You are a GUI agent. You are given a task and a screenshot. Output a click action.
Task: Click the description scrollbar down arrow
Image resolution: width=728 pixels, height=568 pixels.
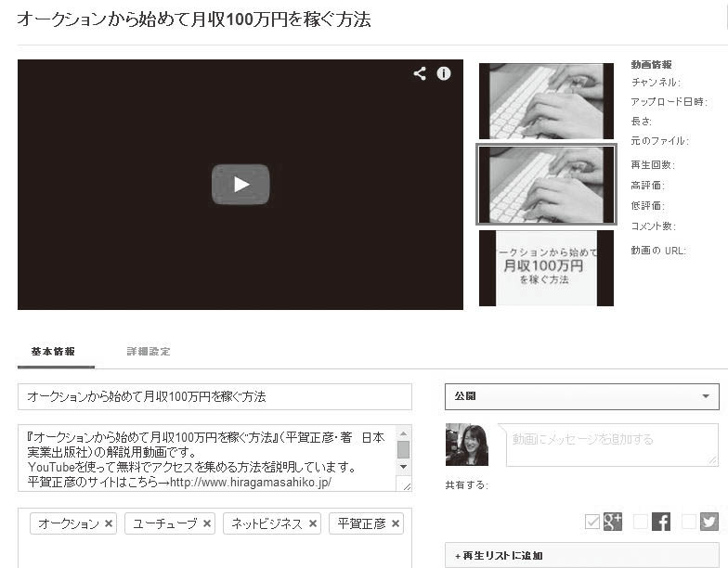(403, 467)
